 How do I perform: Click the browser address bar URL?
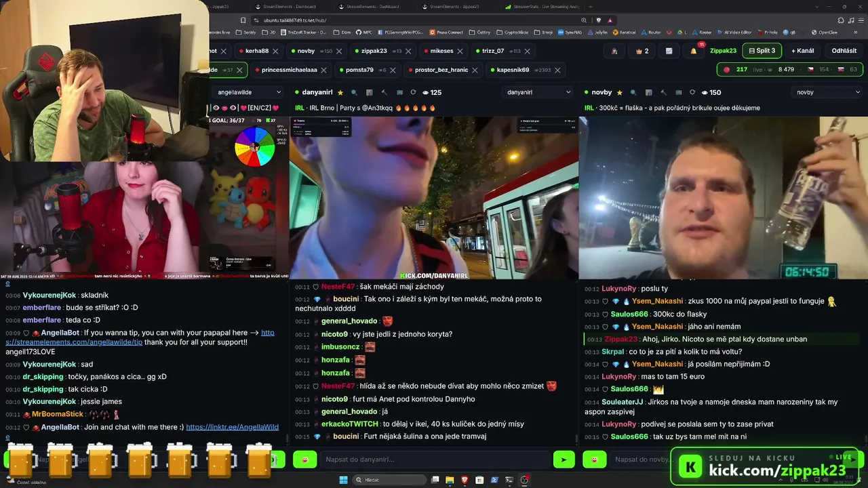pyautogui.click(x=295, y=20)
